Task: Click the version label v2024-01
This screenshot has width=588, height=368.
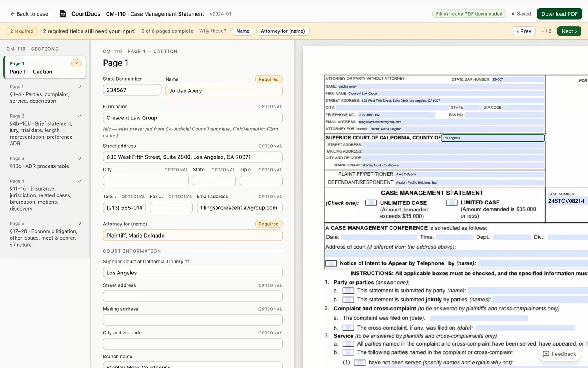Action: pyautogui.click(x=220, y=14)
